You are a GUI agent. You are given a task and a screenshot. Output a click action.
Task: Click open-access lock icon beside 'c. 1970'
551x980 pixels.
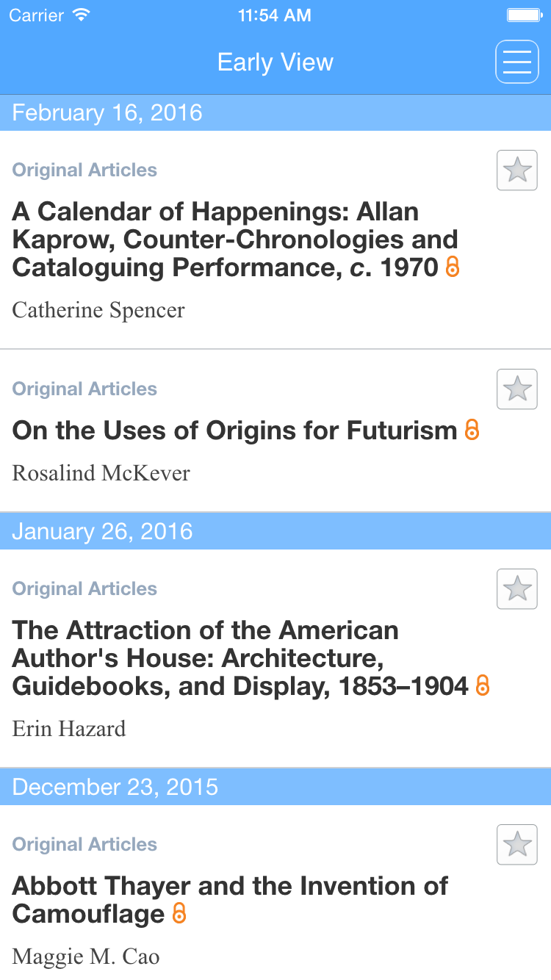(x=453, y=267)
